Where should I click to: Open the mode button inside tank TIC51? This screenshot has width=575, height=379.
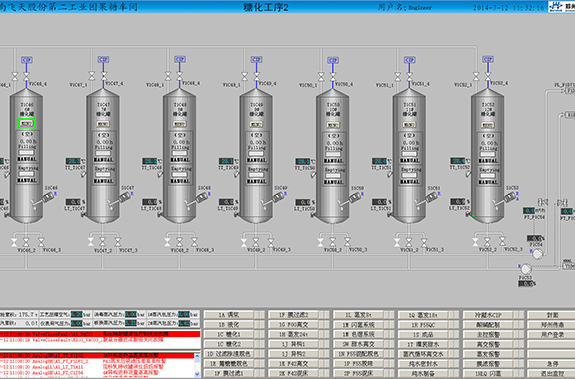coord(409,125)
